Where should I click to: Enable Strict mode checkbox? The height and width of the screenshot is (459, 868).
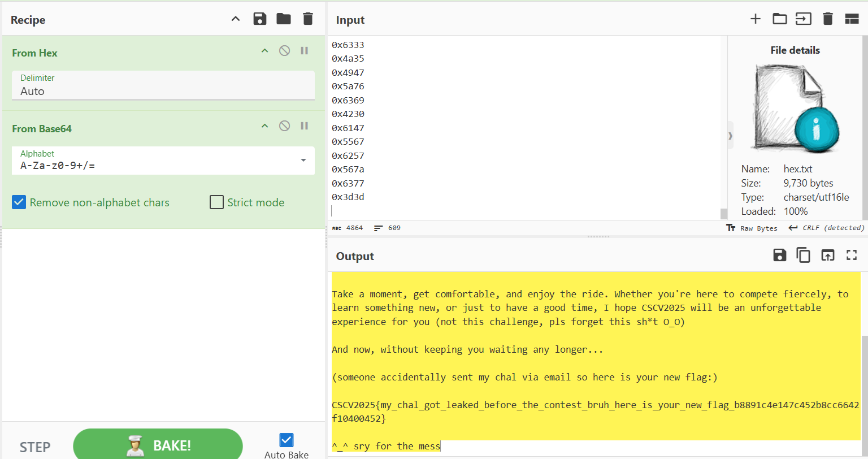216,202
